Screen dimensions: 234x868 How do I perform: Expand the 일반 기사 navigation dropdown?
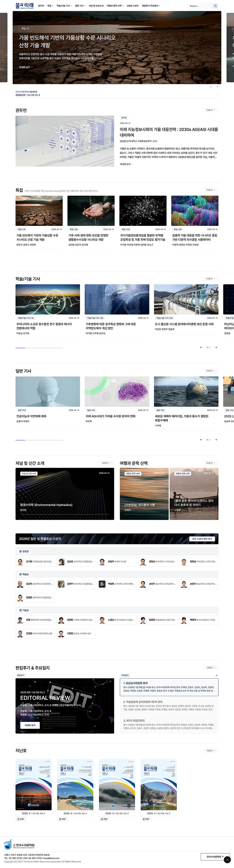click(80, 6)
